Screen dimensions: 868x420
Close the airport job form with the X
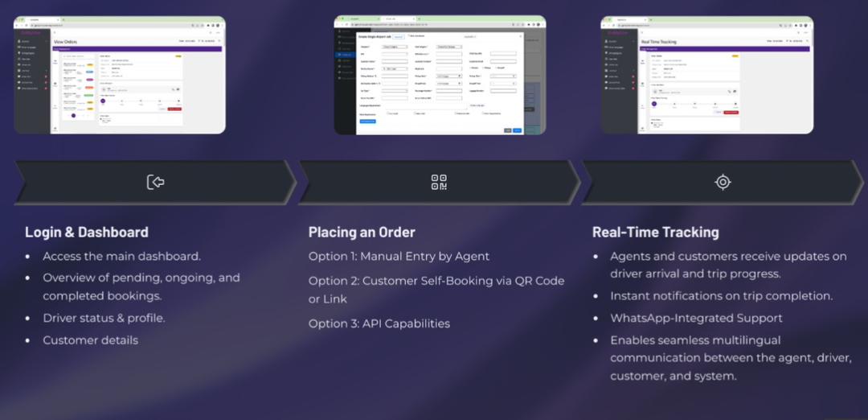(x=520, y=35)
